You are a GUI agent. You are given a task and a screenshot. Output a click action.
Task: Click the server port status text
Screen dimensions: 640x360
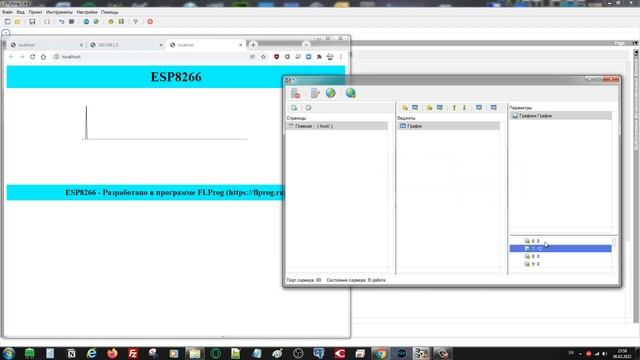304,280
